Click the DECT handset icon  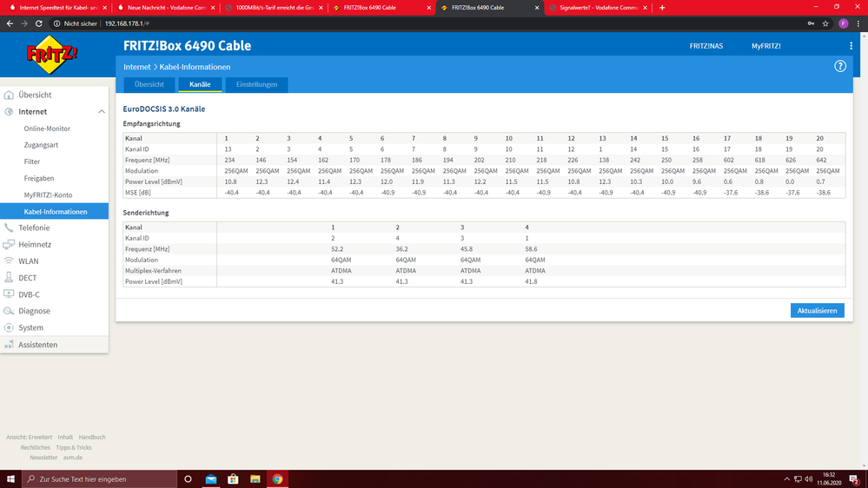pyautogui.click(x=9, y=277)
